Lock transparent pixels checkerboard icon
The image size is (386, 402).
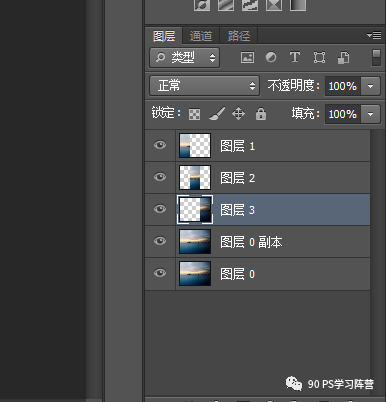pos(194,114)
